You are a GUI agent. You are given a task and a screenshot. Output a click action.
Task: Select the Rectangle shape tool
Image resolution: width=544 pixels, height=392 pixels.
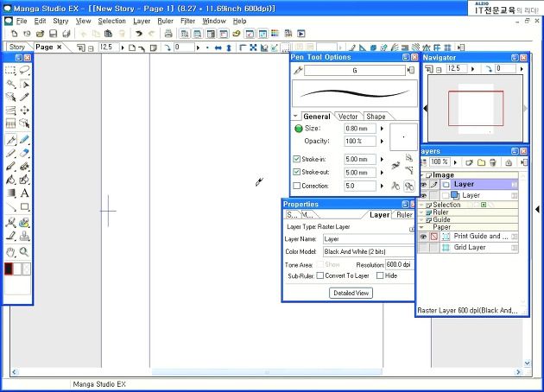[24, 206]
